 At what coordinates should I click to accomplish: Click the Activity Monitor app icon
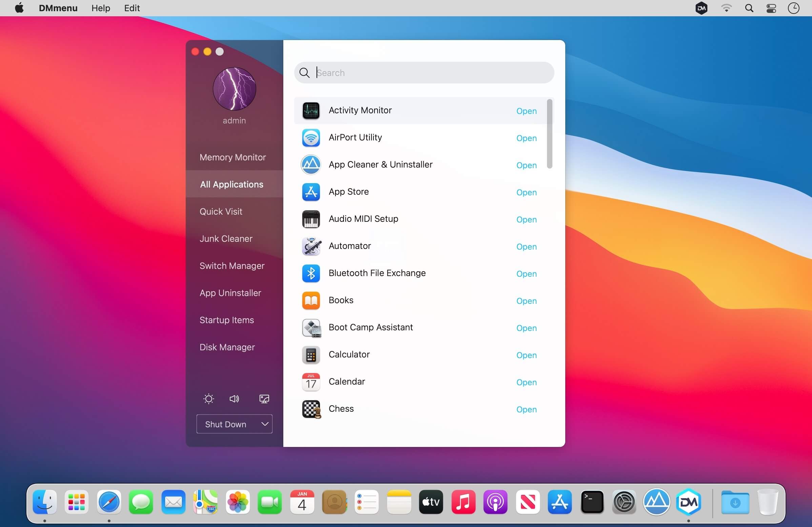point(311,111)
